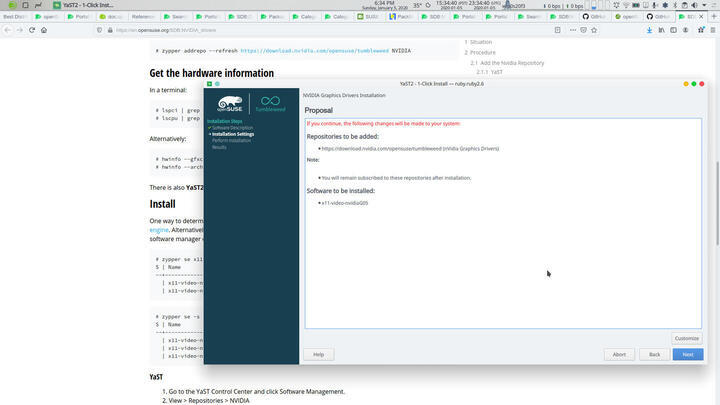720x405 pixels.
Task: Open page actions three-dots menu
Action: click(573, 30)
